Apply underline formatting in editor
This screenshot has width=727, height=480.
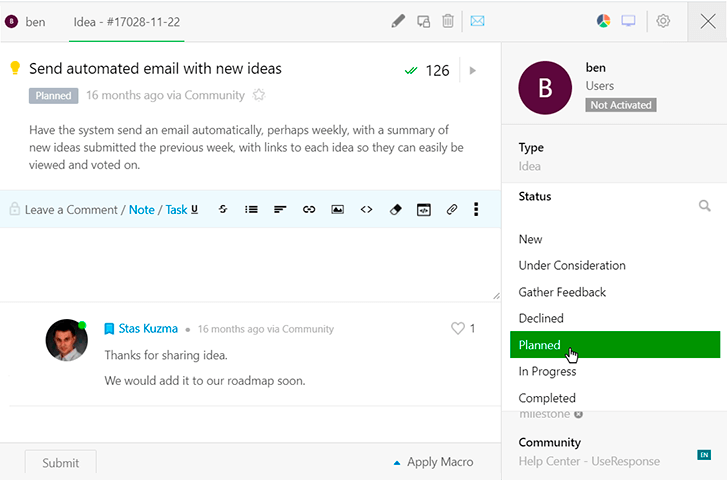pos(194,209)
